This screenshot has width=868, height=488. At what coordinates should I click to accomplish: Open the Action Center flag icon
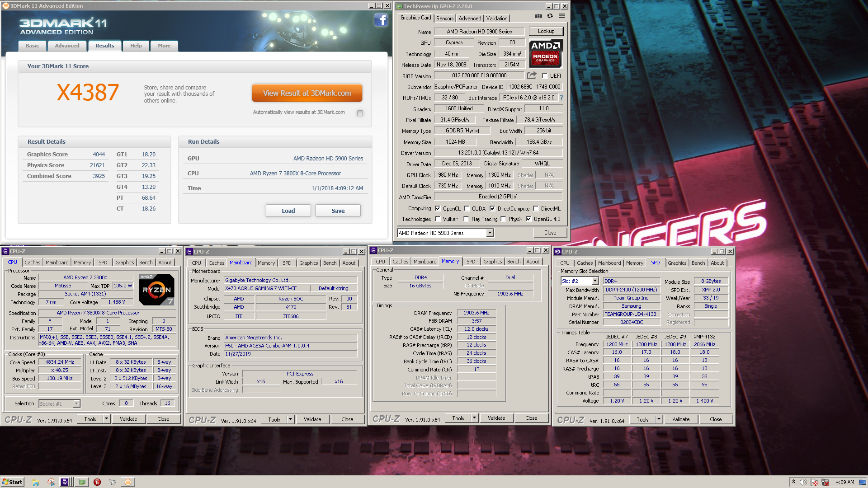click(x=814, y=482)
